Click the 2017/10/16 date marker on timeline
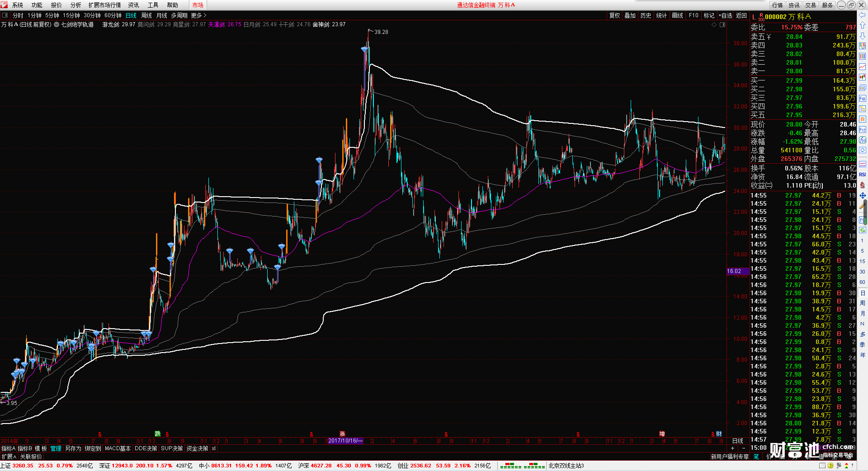Screen dimensions: 868x471 click(345, 441)
